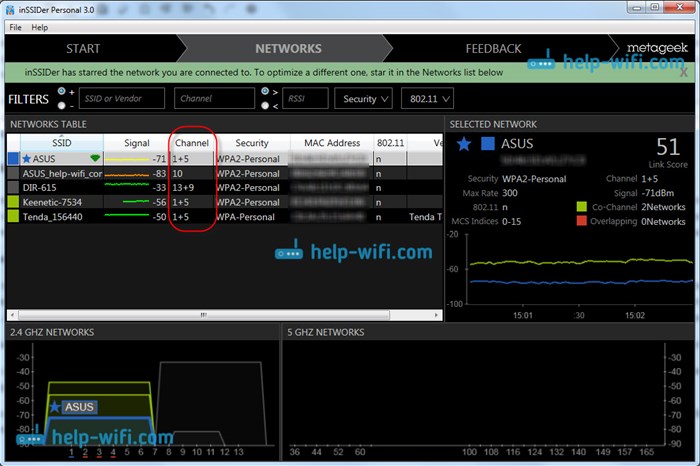Screen dimensions: 700x466
Task: Click the Link Score value 51
Action: (x=668, y=147)
